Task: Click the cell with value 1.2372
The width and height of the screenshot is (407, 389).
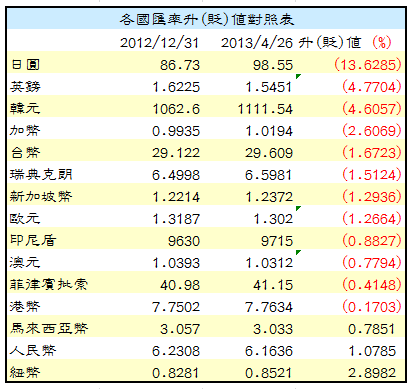Action: pyautogui.click(x=269, y=197)
